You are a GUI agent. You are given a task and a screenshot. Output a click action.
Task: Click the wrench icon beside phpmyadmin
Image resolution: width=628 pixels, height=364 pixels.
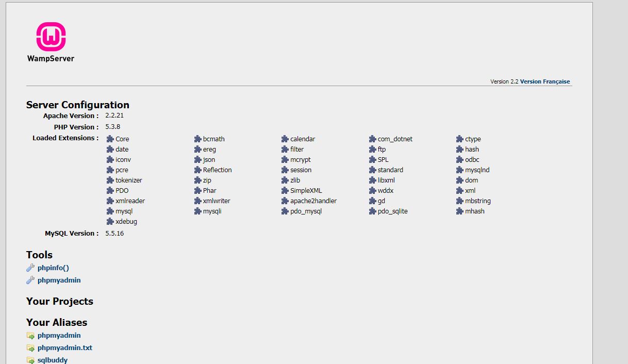30,280
